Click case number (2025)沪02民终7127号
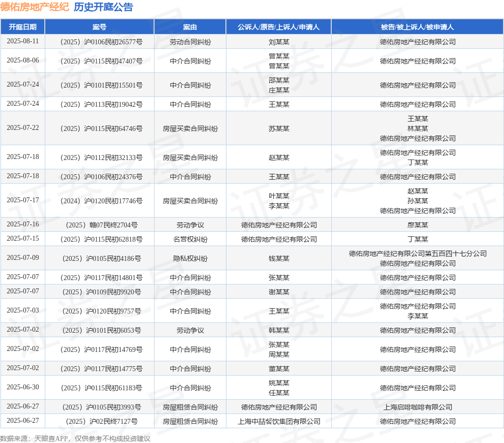The image size is (504, 443). coord(101,421)
